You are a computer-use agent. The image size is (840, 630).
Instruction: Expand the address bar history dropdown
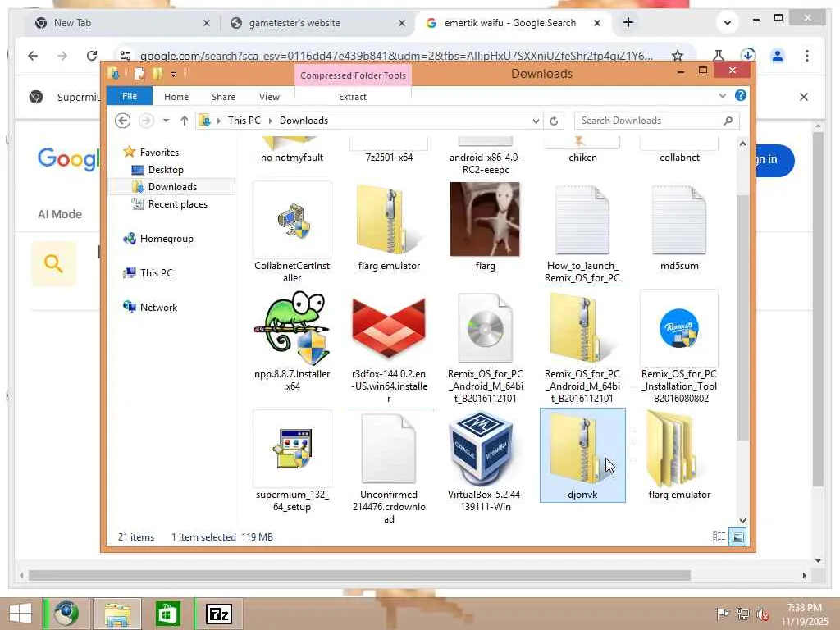pos(535,121)
